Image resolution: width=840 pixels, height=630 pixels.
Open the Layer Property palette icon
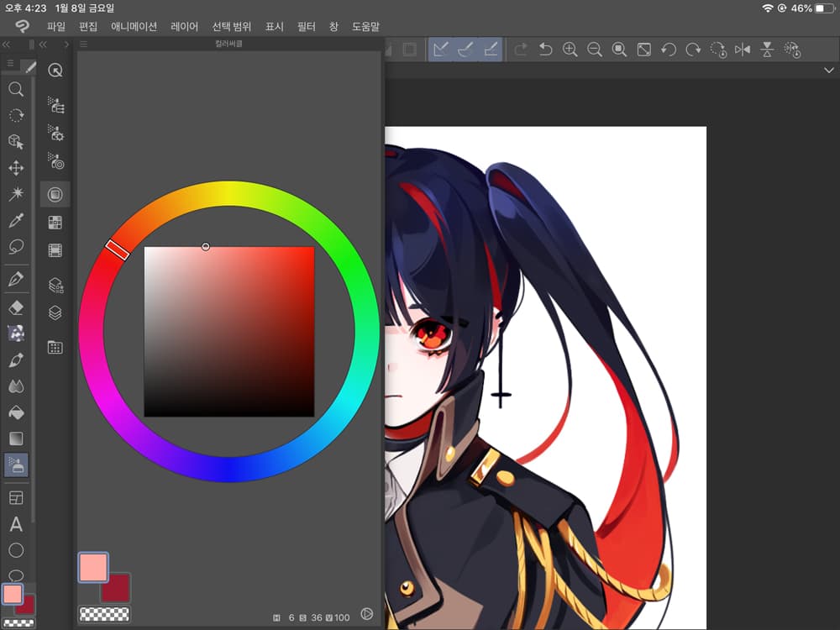(x=55, y=285)
